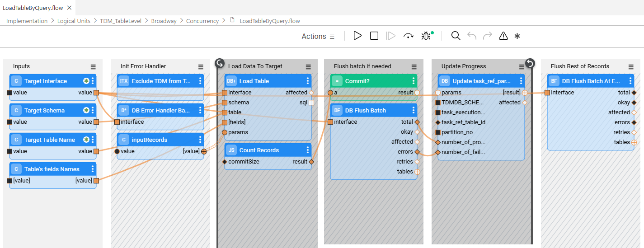The width and height of the screenshot is (644, 248).
Task: Open the search magnifier in the toolbar
Action: click(456, 36)
